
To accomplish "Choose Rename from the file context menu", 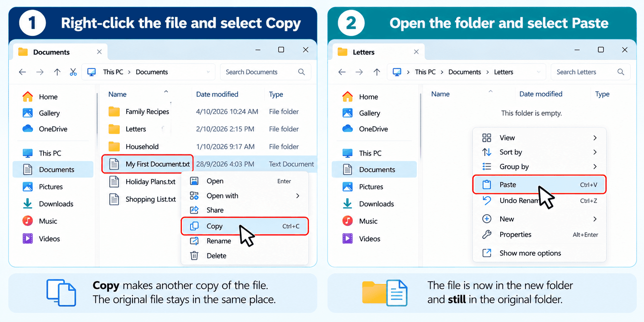I will 245,241.
